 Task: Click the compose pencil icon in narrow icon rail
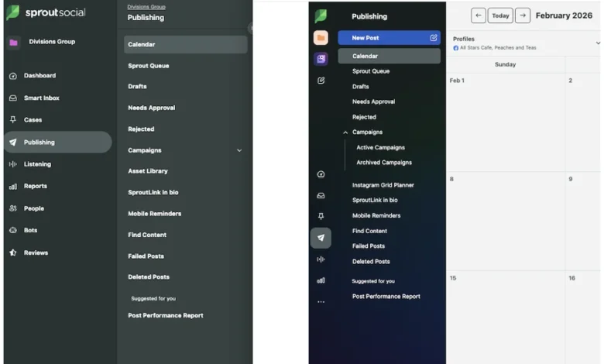[x=321, y=81]
